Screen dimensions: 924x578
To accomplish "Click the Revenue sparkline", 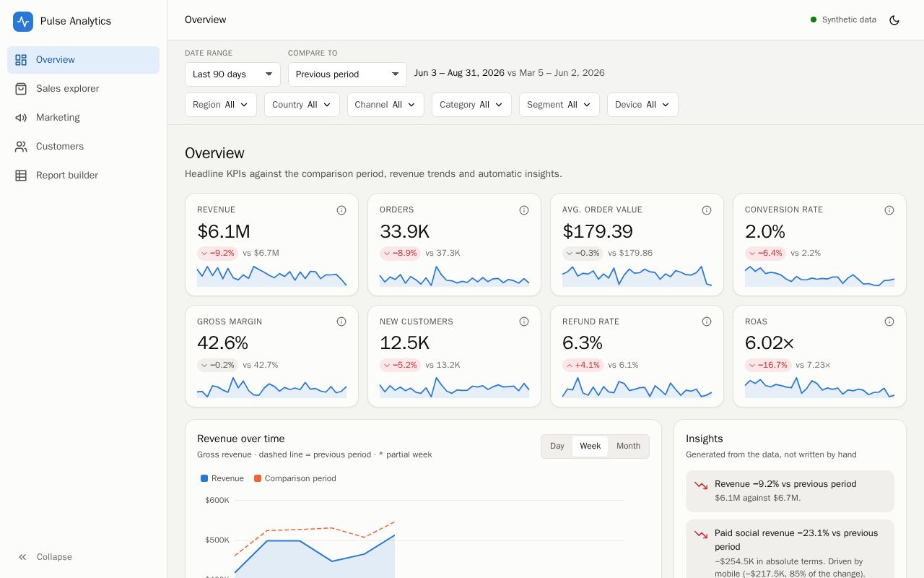I will [x=271, y=276].
